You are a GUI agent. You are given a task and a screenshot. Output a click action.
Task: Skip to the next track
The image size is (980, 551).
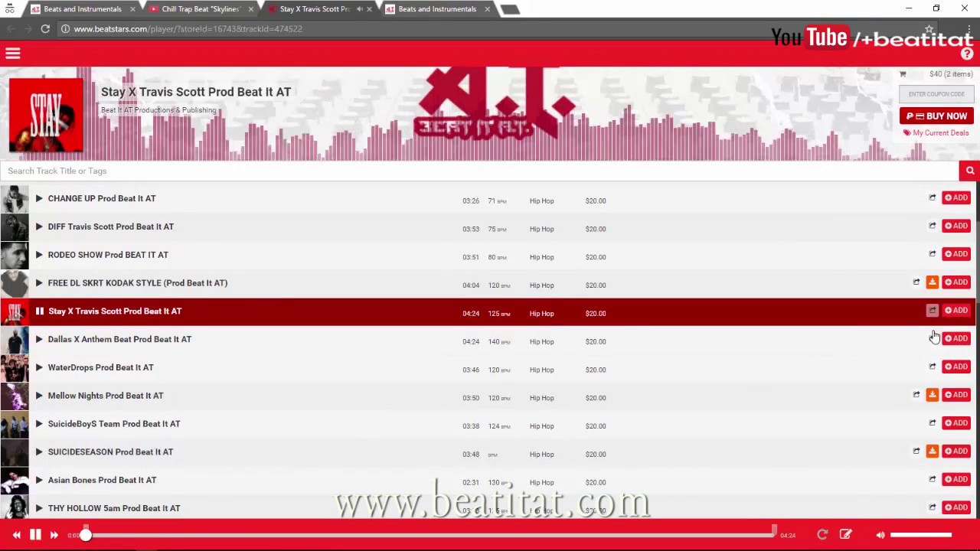point(54,535)
